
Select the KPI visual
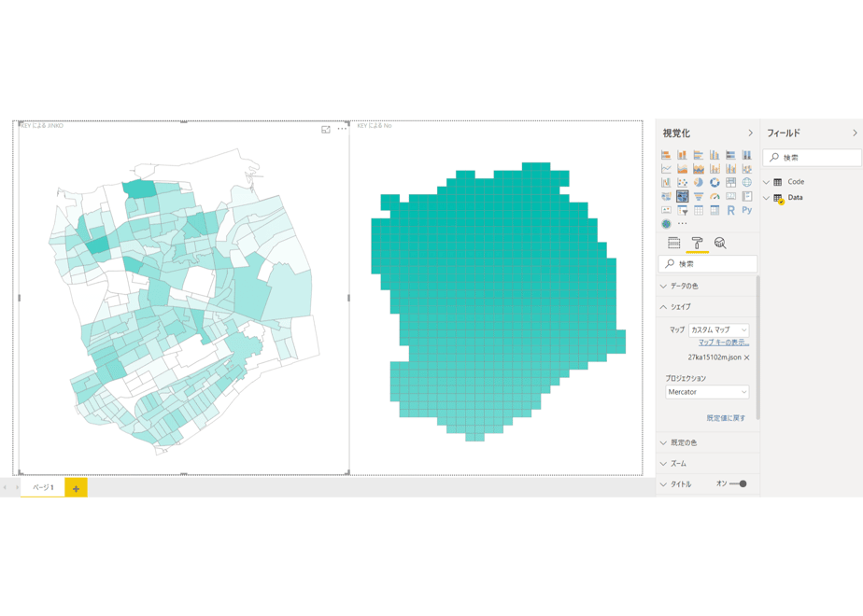point(666,210)
